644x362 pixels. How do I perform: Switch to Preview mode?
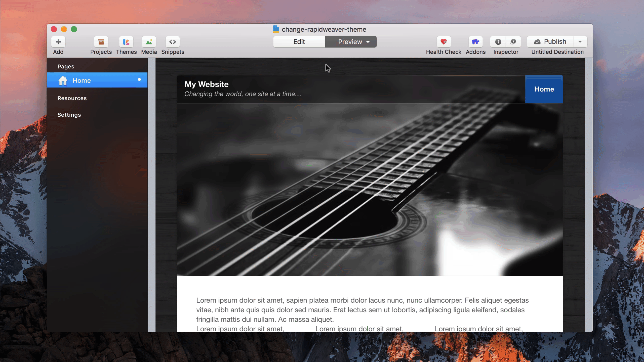350,42
